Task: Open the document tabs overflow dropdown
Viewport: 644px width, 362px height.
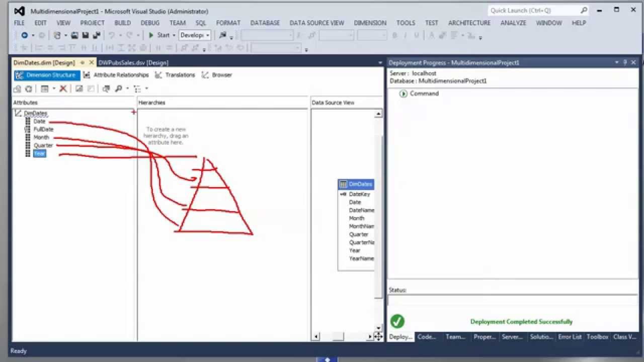Action: 380,63
